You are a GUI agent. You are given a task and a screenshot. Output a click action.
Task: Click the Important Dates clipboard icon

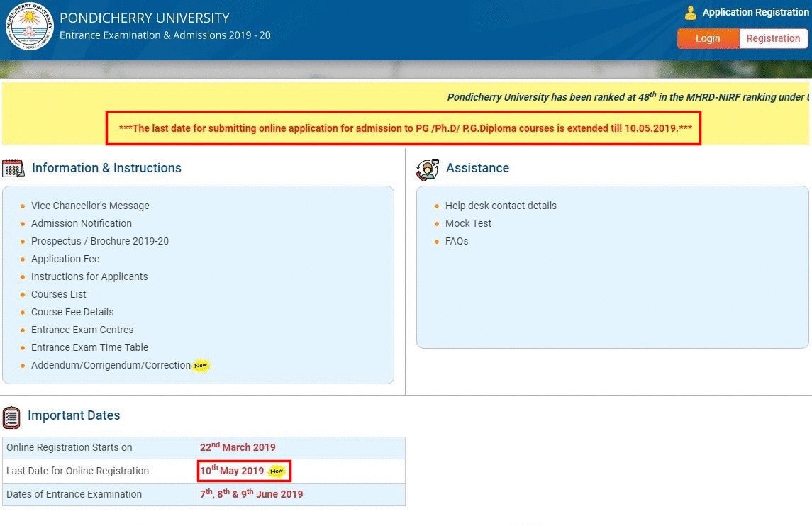click(x=11, y=418)
